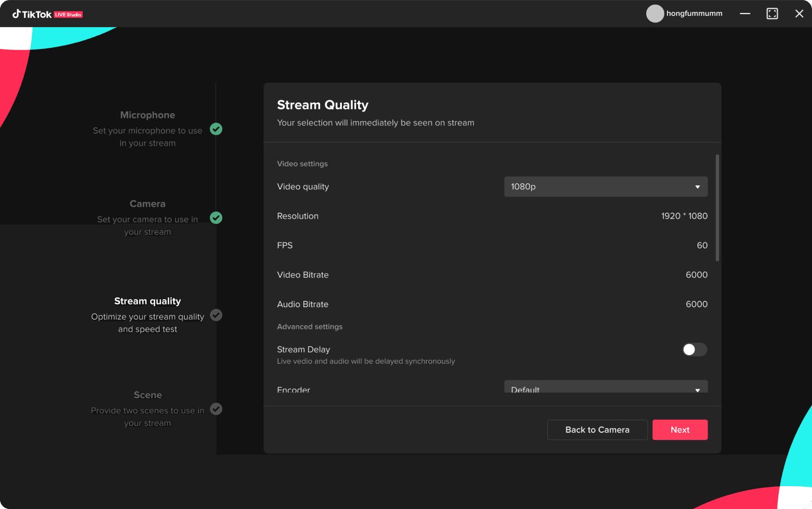Click the hongfummumm profile avatar
The height and width of the screenshot is (509, 812).
click(x=655, y=14)
